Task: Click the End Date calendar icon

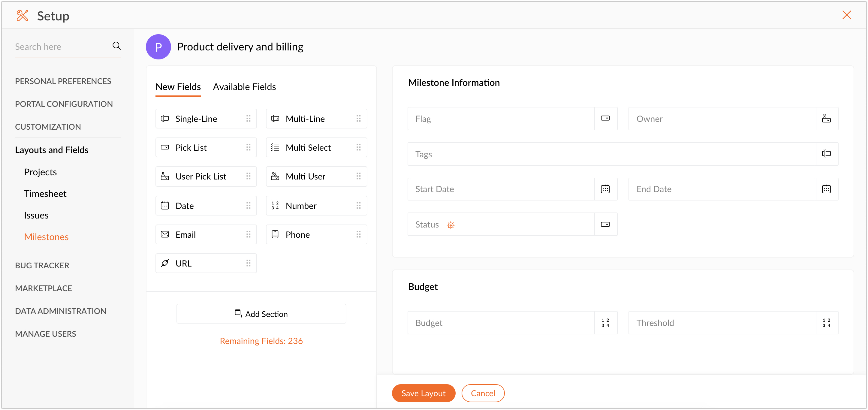Action: point(826,189)
